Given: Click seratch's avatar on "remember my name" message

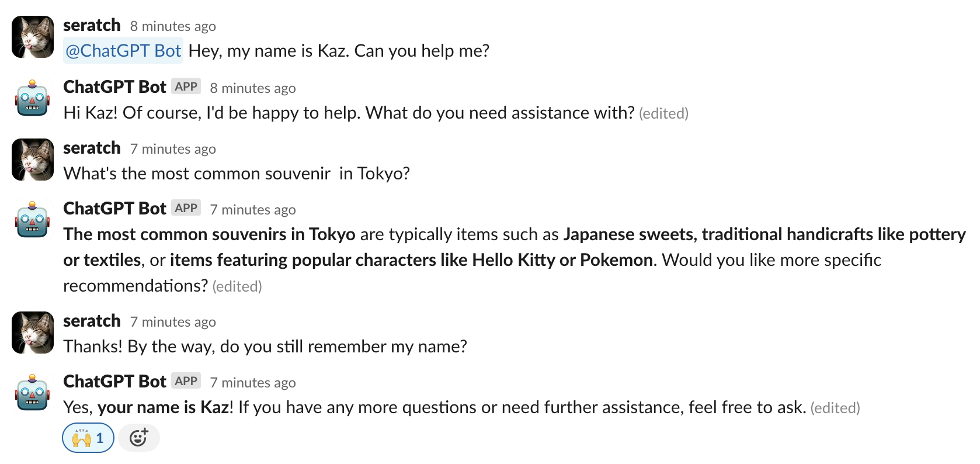Looking at the screenshot, I should (x=33, y=333).
